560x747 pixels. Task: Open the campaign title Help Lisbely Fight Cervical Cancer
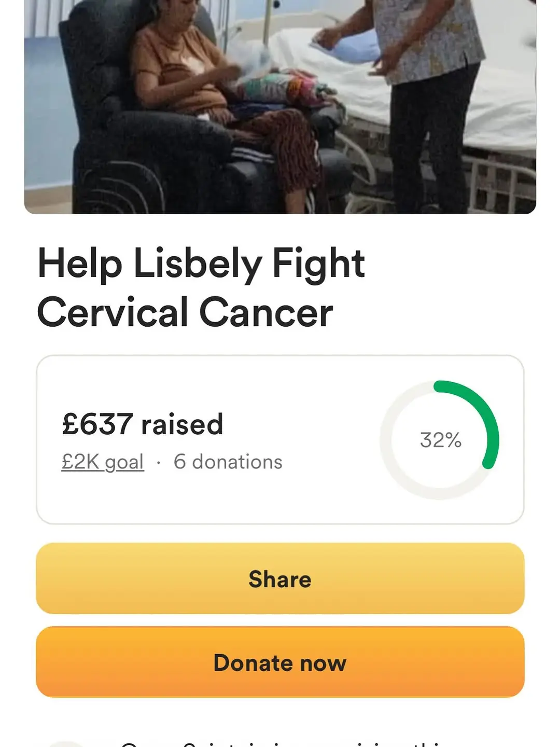(201, 288)
